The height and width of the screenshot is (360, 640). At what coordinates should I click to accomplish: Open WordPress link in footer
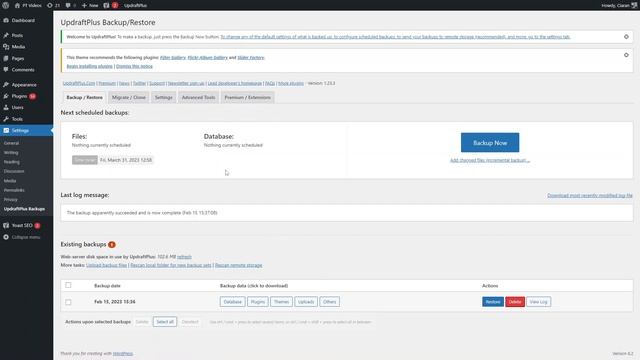(x=123, y=353)
